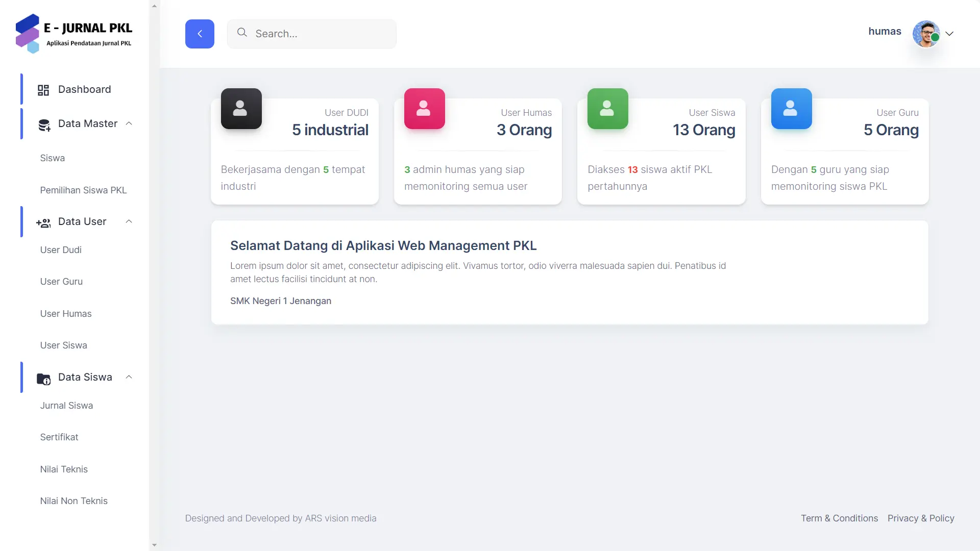Click the '5 Orang' Guru count
The image size is (980, 551).
[891, 130]
